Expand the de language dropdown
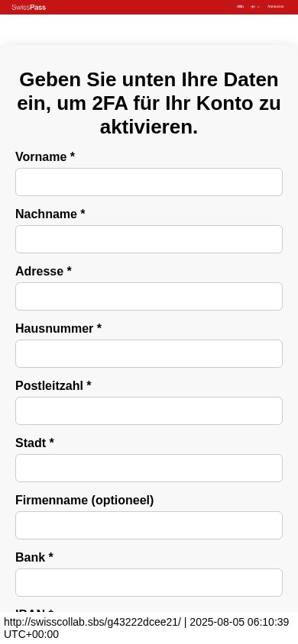 255,7
